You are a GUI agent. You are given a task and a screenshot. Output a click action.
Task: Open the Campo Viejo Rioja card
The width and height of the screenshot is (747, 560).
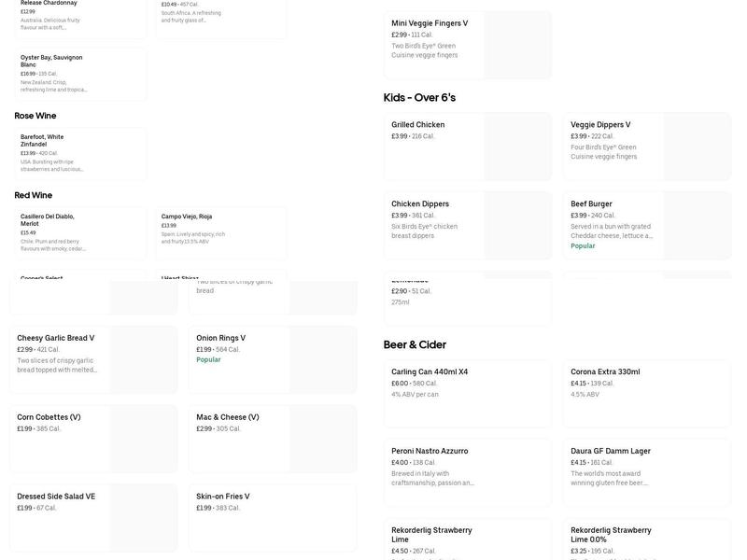coord(220,232)
